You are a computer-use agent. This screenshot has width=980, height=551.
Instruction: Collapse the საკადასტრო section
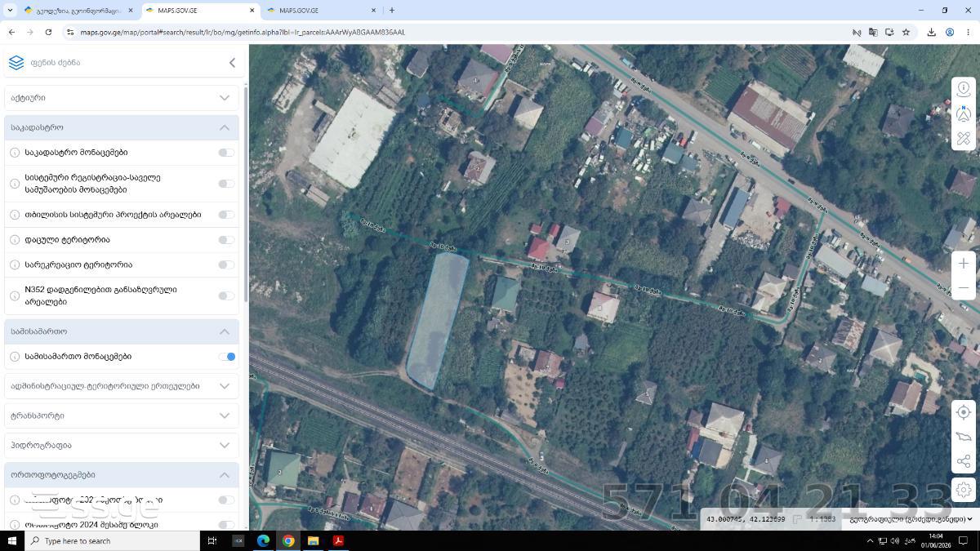[x=122, y=127]
